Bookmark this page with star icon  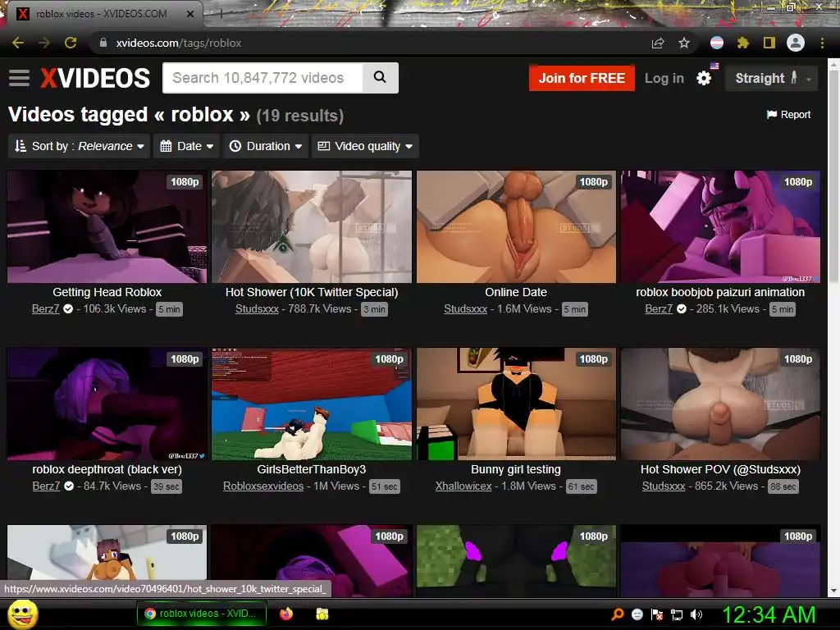point(684,43)
